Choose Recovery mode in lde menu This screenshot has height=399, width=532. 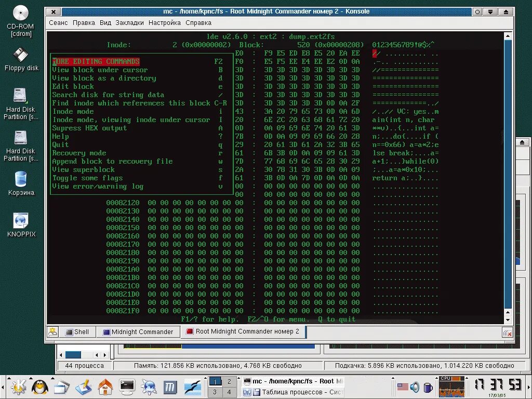click(x=137, y=153)
